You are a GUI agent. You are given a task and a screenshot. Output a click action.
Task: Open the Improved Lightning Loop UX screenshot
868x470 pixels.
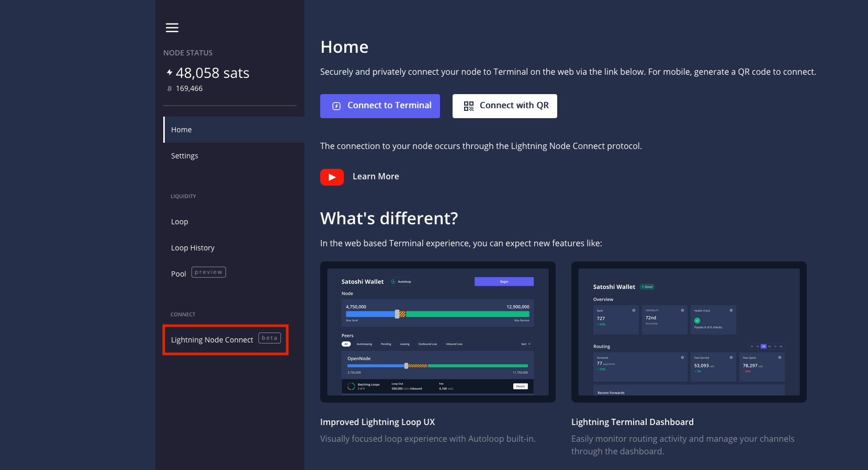pyautogui.click(x=437, y=332)
